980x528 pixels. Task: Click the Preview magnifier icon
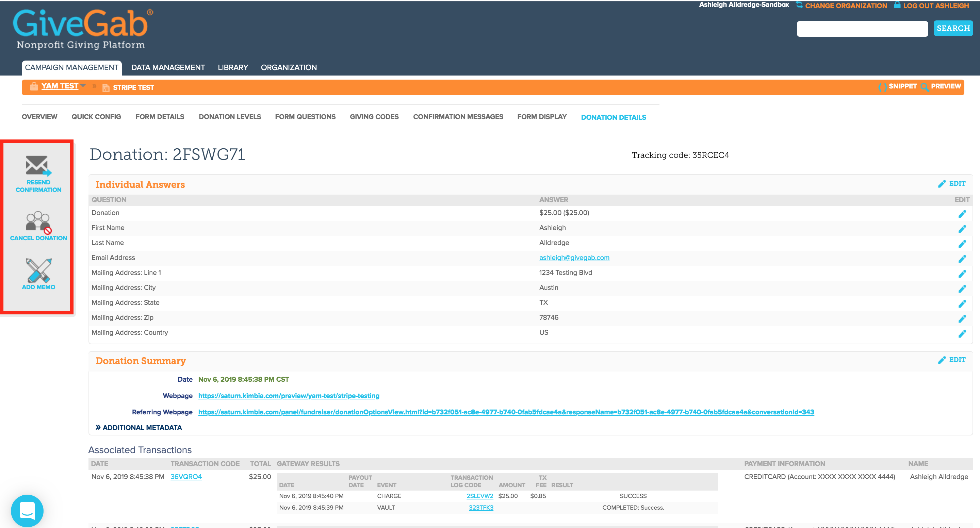coord(925,87)
